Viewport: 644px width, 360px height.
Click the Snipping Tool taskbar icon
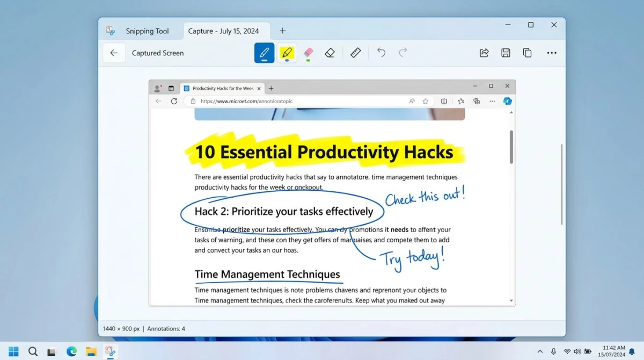(110, 351)
